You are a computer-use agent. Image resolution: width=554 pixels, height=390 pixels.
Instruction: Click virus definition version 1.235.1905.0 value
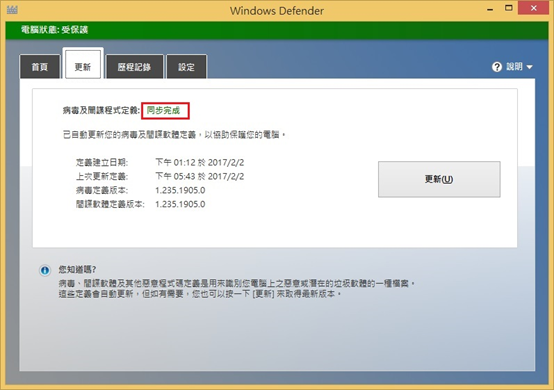point(180,190)
